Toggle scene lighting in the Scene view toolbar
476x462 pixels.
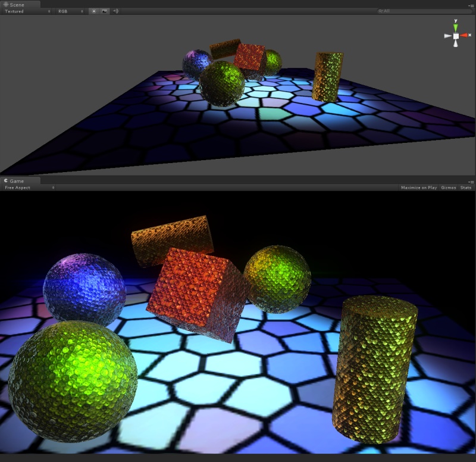coord(93,11)
